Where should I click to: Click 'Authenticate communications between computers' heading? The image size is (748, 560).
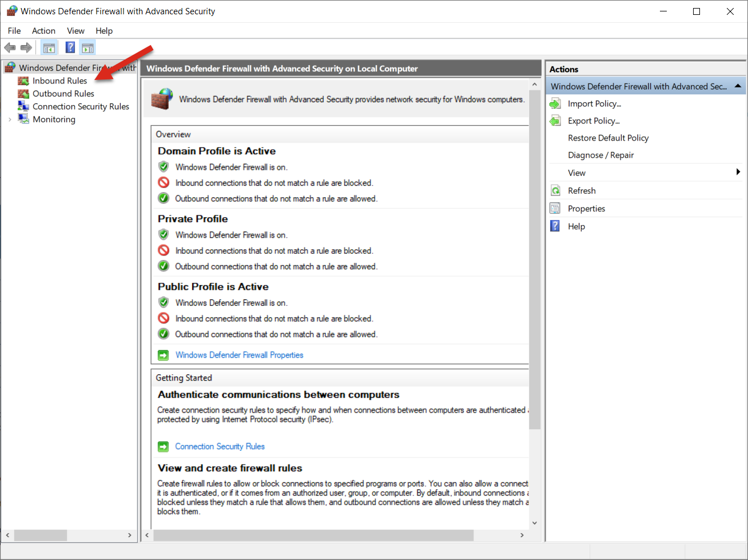coord(278,395)
